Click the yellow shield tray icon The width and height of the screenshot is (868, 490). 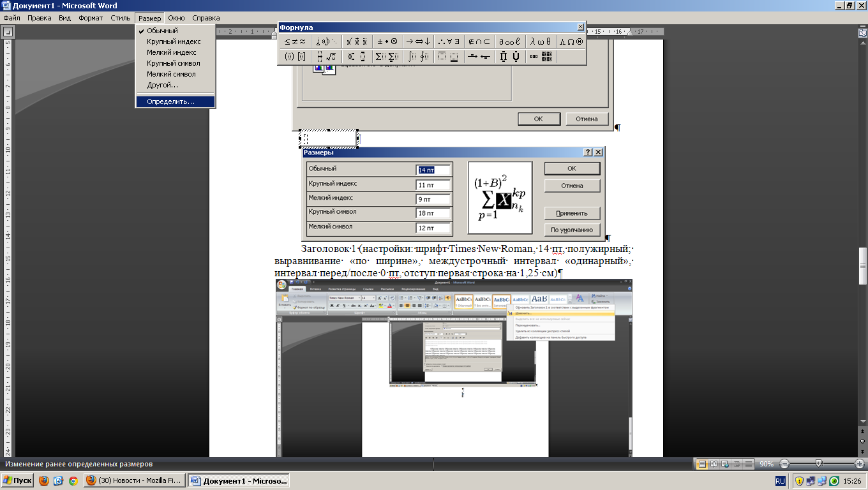(x=799, y=480)
